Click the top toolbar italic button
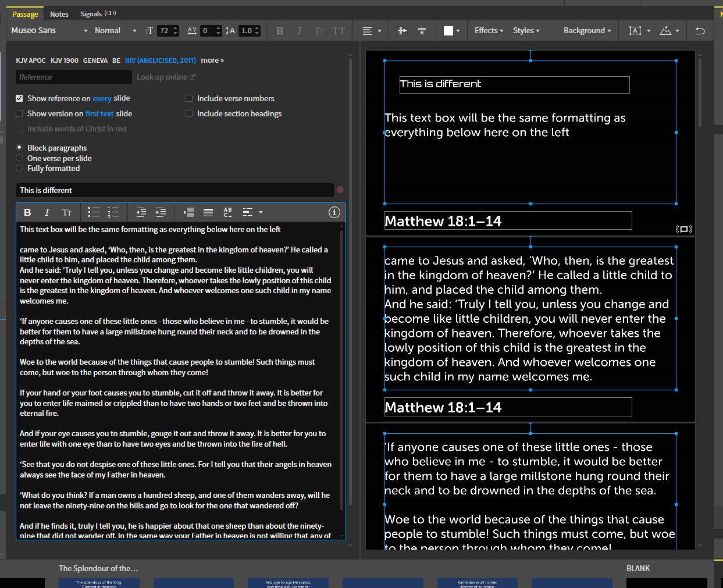 click(299, 31)
